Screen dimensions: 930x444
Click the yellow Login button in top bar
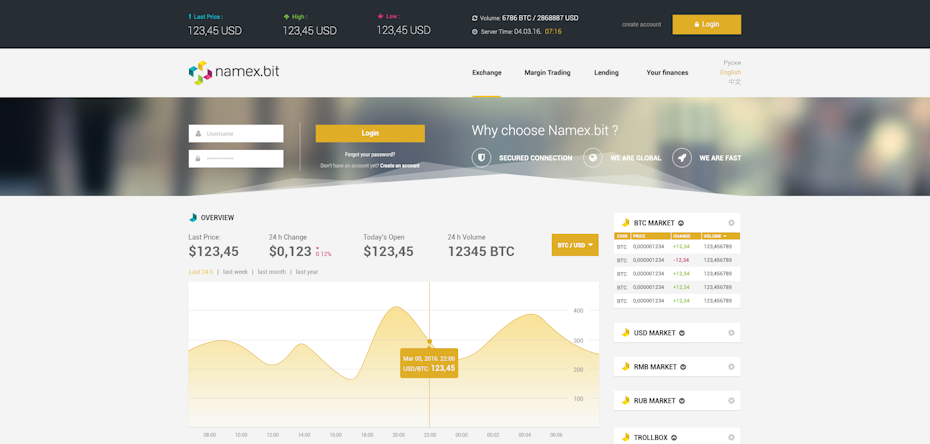(x=706, y=24)
